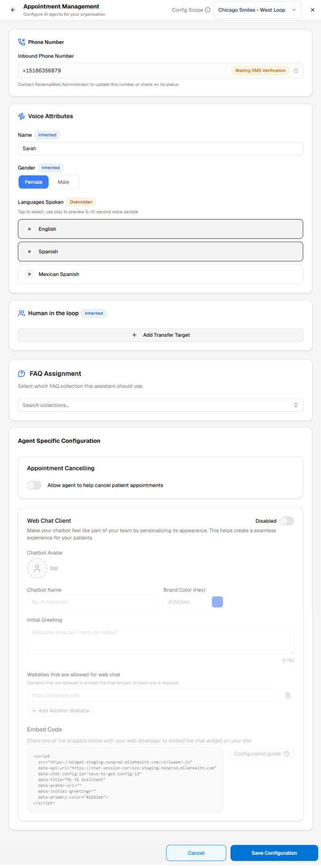321x868 pixels.
Task: Click the Name field containing Sarah
Action: (x=160, y=148)
